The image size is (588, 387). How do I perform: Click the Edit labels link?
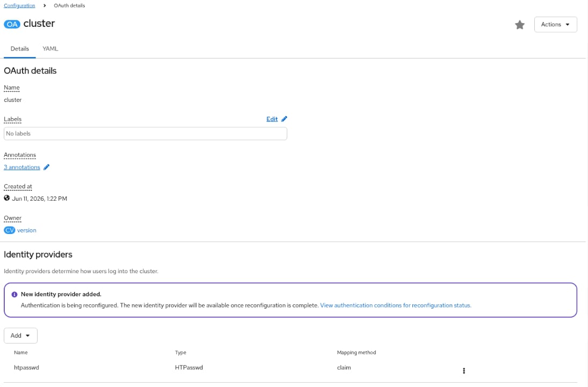click(x=272, y=119)
